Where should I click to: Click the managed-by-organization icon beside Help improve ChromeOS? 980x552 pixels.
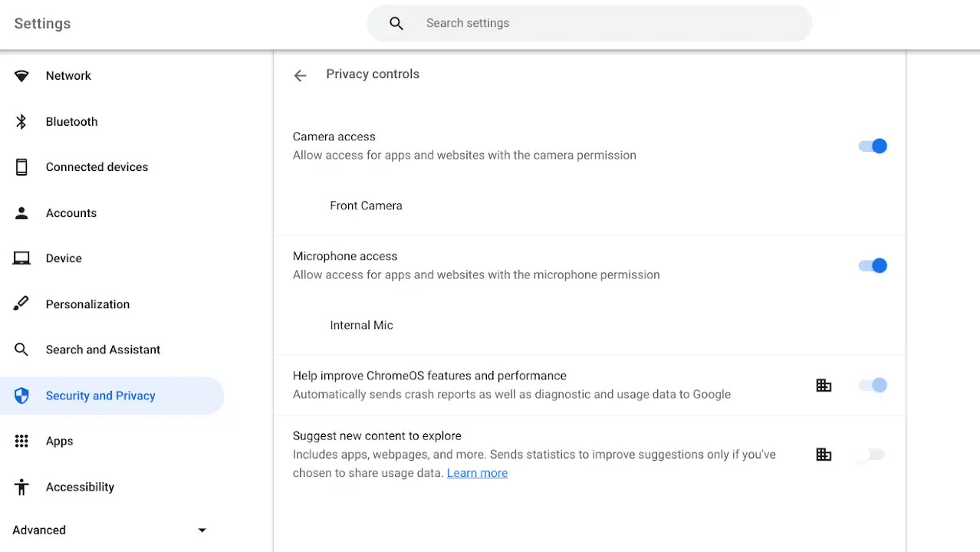pyautogui.click(x=824, y=385)
